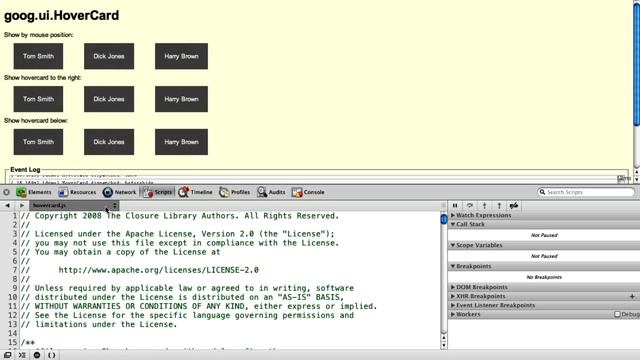640x360 pixels.
Task: Click Harry Brown in hovercard right row
Action: (181, 99)
